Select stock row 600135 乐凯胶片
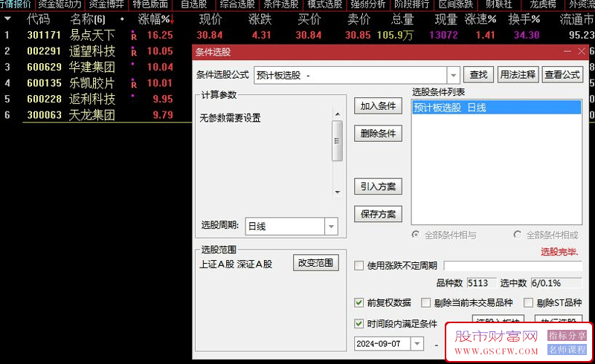 pos(97,83)
